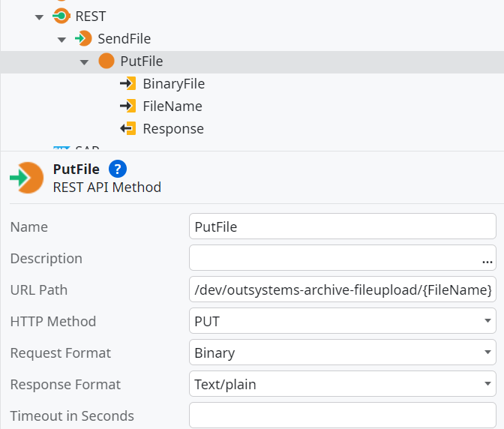The image size is (504, 429).
Task: Click the BinaryFile input parameter icon
Action: pyautogui.click(x=127, y=83)
